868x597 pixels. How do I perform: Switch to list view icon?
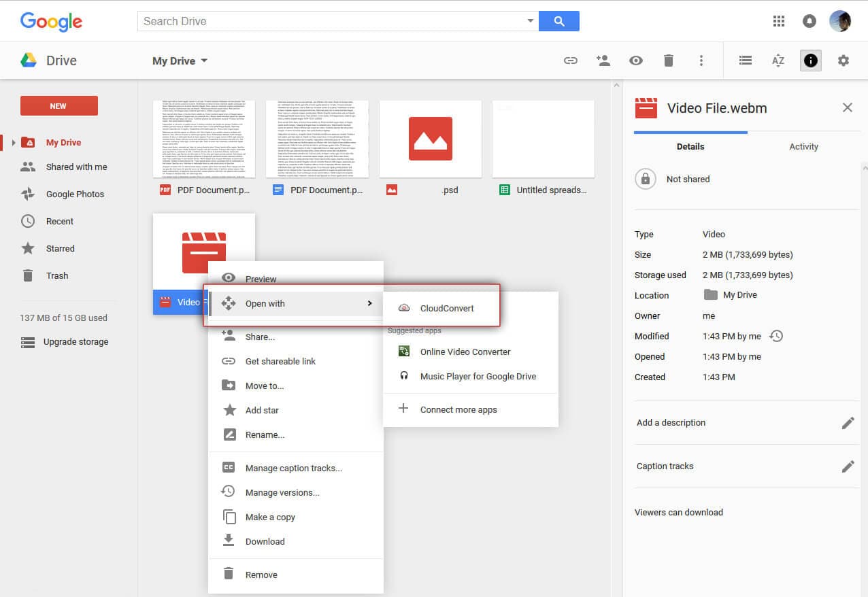pos(746,61)
